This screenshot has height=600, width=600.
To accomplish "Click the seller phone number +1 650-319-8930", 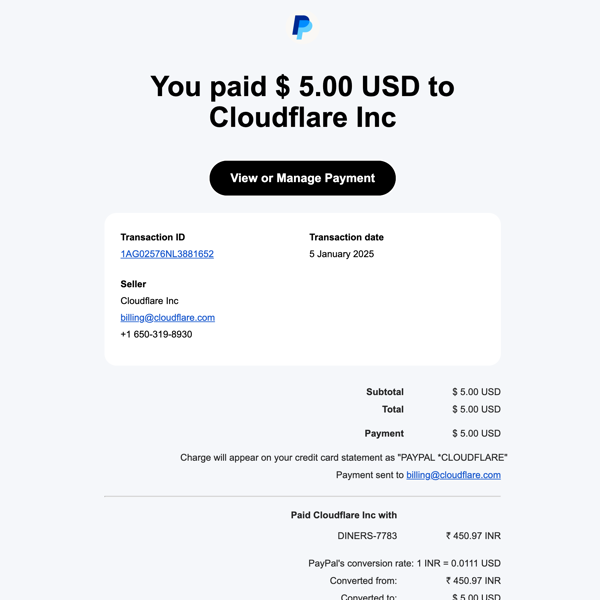I will coord(156,334).
